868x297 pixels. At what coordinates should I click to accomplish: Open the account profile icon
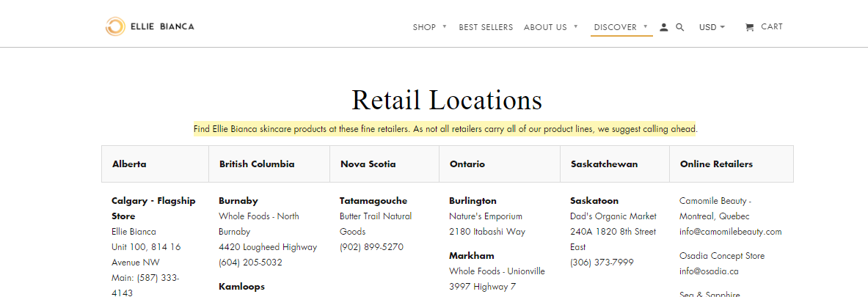664,27
